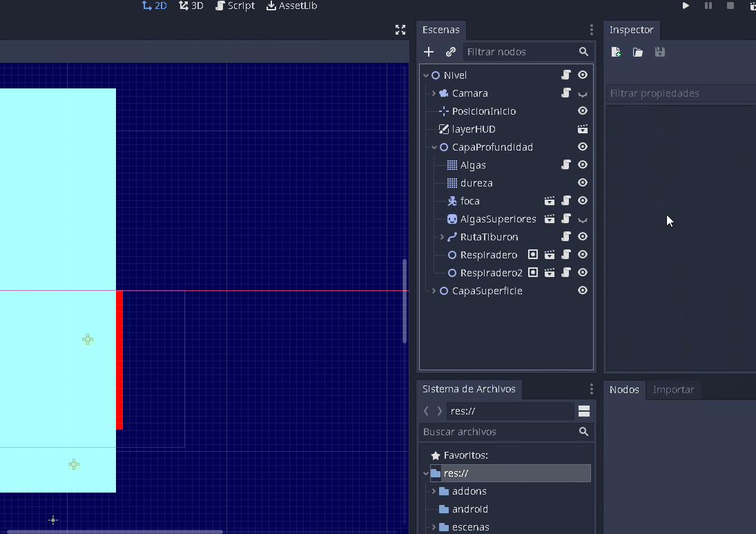Image resolution: width=756 pixels, height=534 pixels.
Task: Open the AssetLib workspace
Action: click(x=291, y=6)
